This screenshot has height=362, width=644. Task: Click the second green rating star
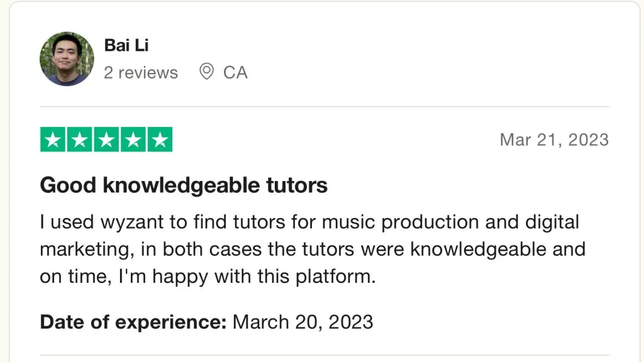click(x=79, y=140)
